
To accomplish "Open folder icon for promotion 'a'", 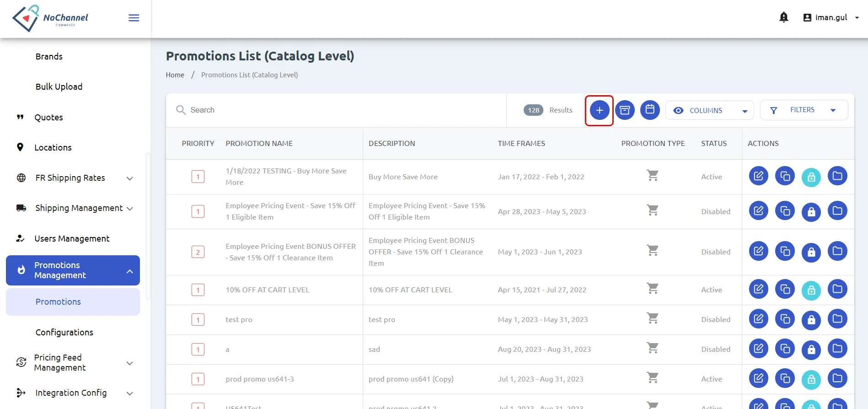I will 837,349.
